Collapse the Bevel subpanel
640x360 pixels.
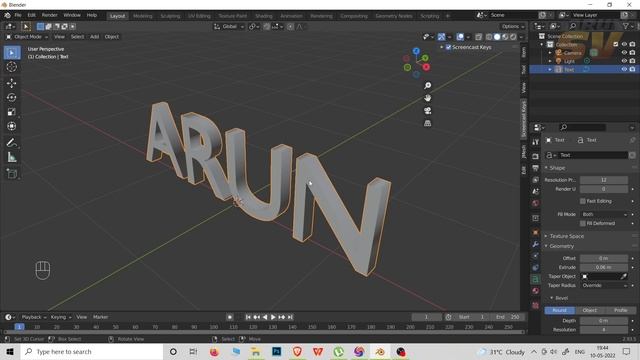click(x=561, y=298)
